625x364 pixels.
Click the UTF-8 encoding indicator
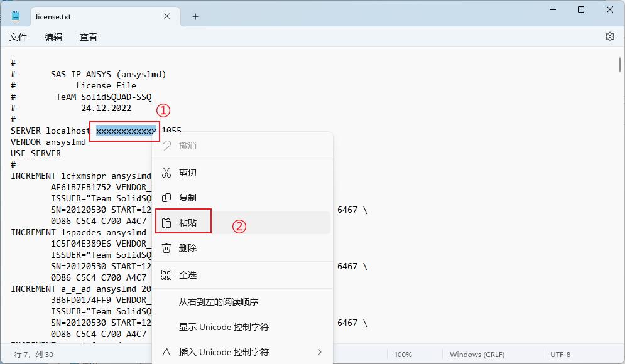point(560,355)
